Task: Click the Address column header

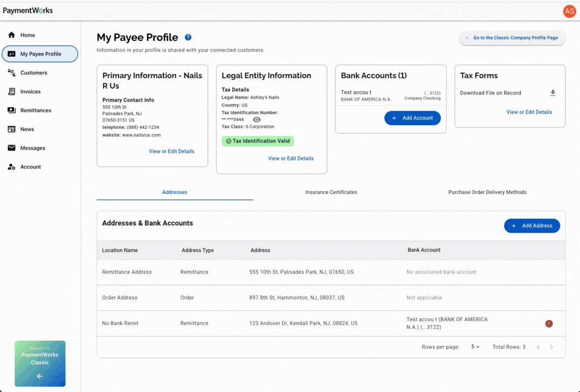Action: tap(260, 251)
